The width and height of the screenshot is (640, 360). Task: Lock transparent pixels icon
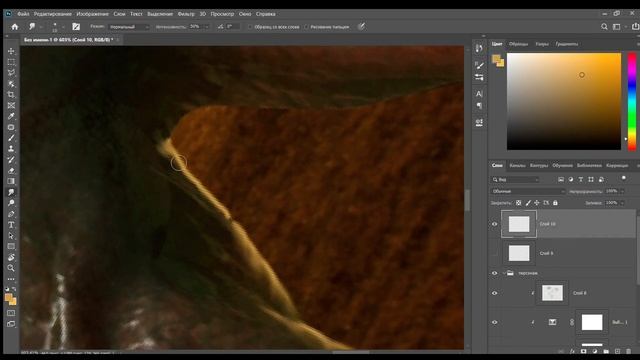tap(518, 203)
